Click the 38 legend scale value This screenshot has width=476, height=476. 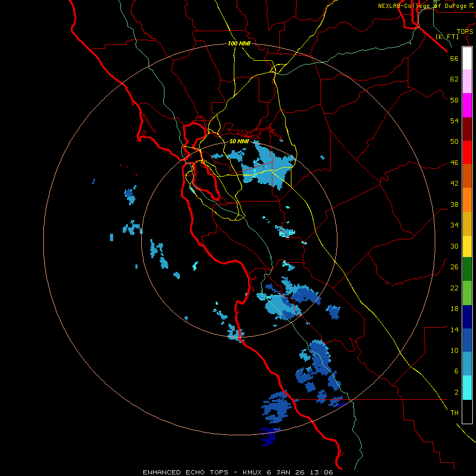(454, 204)
